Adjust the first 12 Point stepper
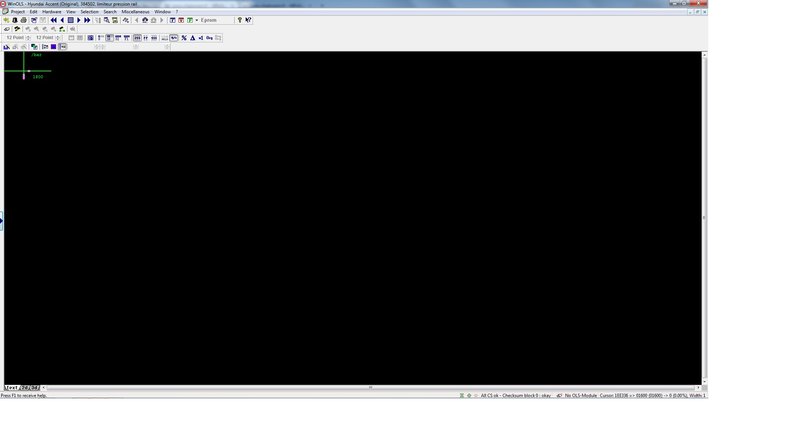Screen dimensions: 799x431 28,38
